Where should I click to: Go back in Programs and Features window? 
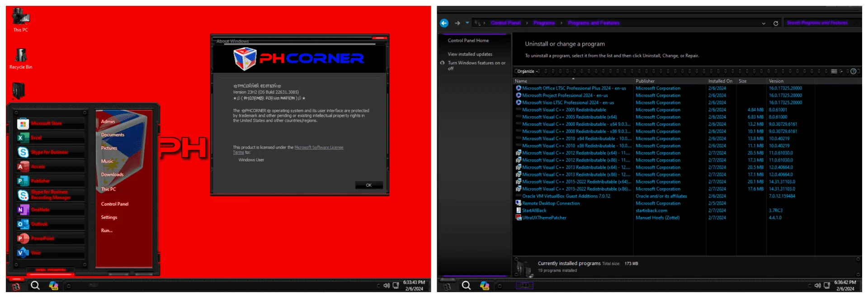coord(444,23)
